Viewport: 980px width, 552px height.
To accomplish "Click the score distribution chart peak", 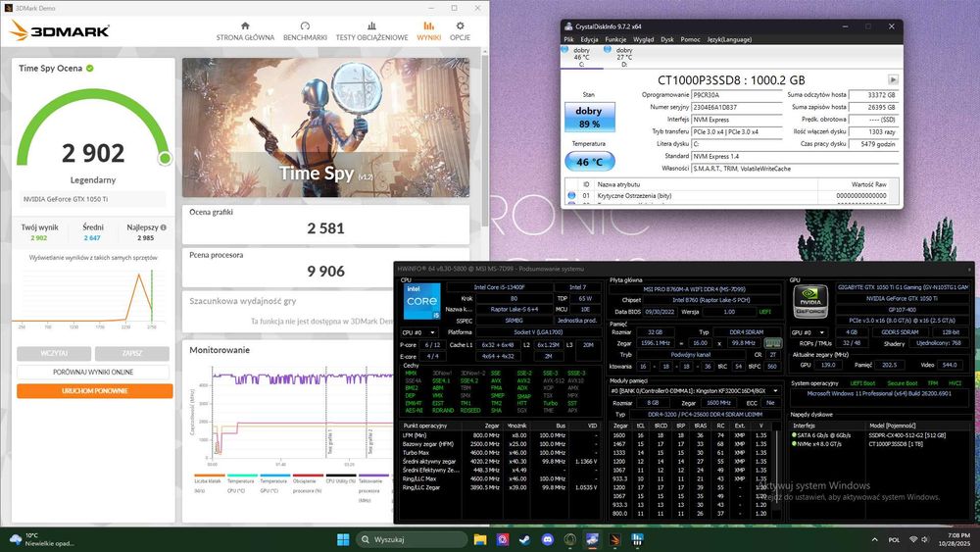I will [x=139, y=276].
